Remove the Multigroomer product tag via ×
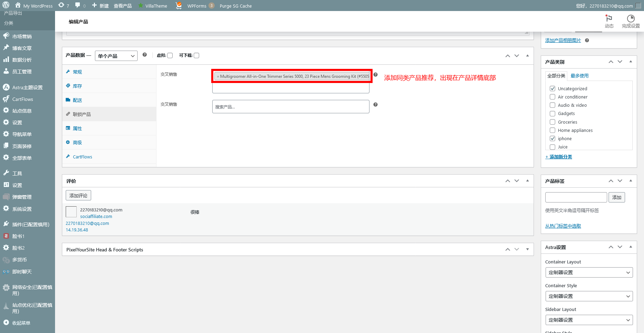The width and height of the screenshot is (644, 333). coord(218,76)
